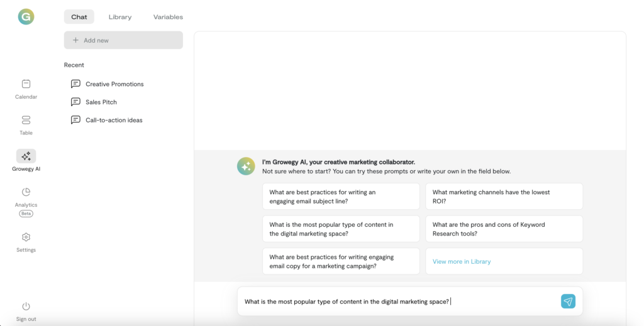Click the chat icon beside Creative Promotions

pyautogui.click(x=75, y=84)
